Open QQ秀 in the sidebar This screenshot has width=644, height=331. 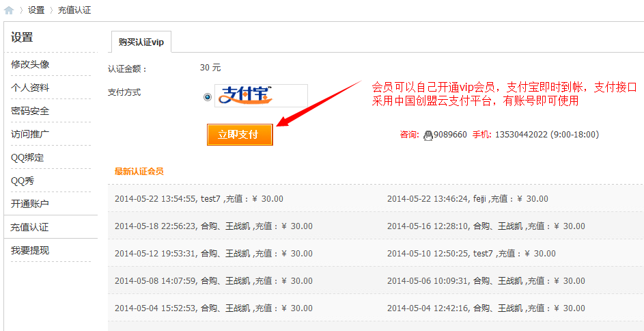[23, 181]
